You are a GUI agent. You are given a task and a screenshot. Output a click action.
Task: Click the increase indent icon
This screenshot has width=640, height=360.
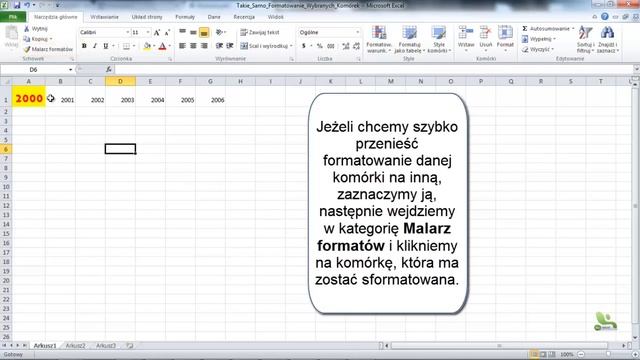[230, 46]
